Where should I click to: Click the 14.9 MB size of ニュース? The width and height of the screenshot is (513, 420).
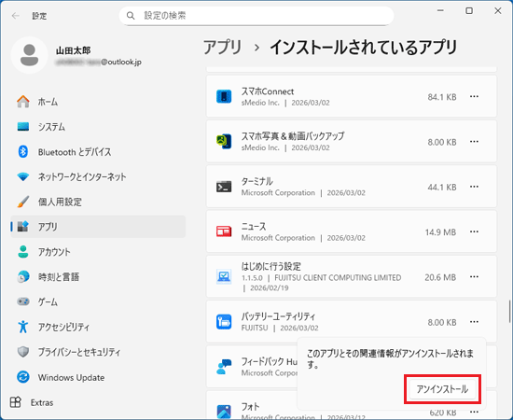tap(440, 232)
